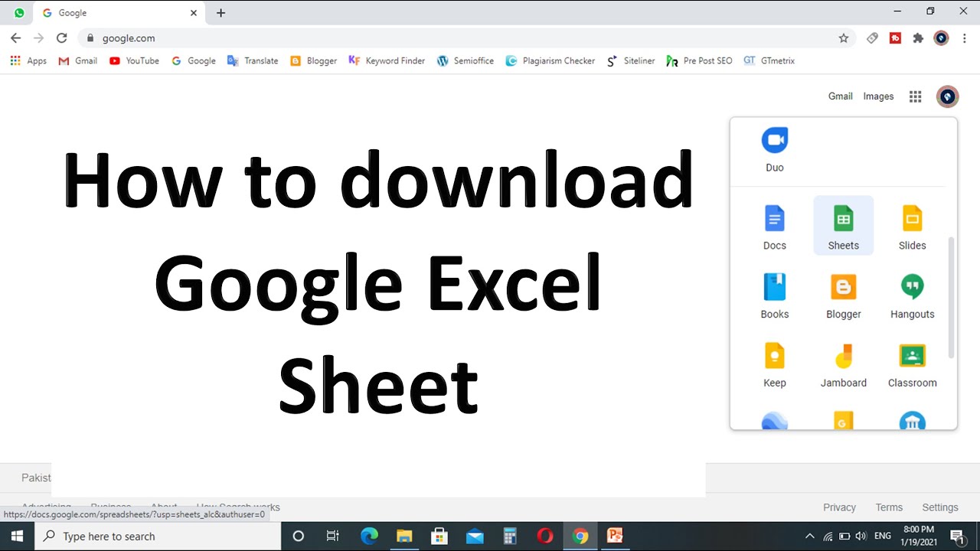This screenshot has height=551, width=980.
Task: Open Google Sheets from the apps panel
Action: click(x=843, y=226)
